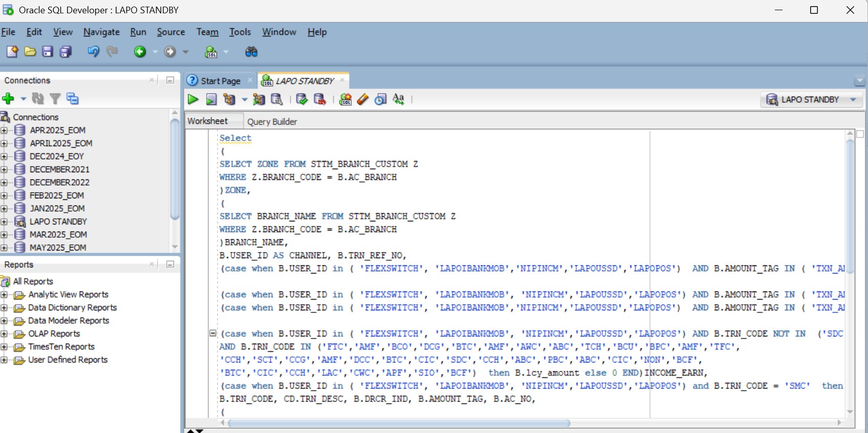Open a new SQL Worksheet from main toolbar
Image resolution: width=868 pixels, height=433 pixels.
[x=211, y=52]
